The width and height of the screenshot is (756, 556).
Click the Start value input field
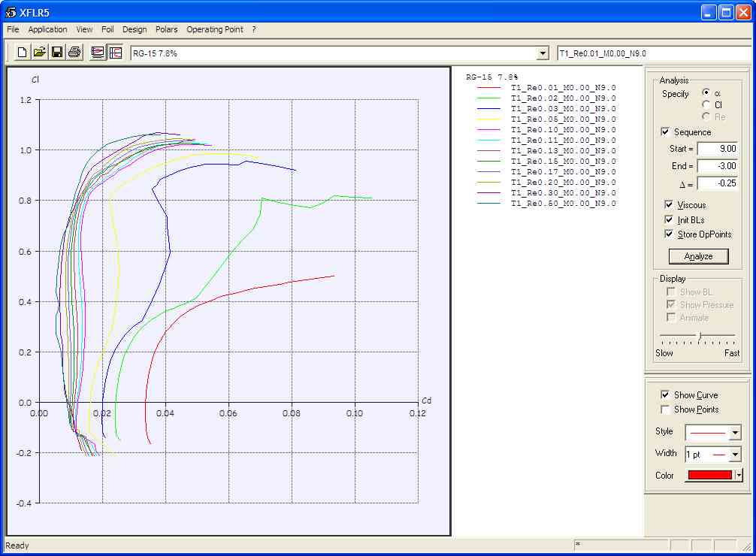717,149
